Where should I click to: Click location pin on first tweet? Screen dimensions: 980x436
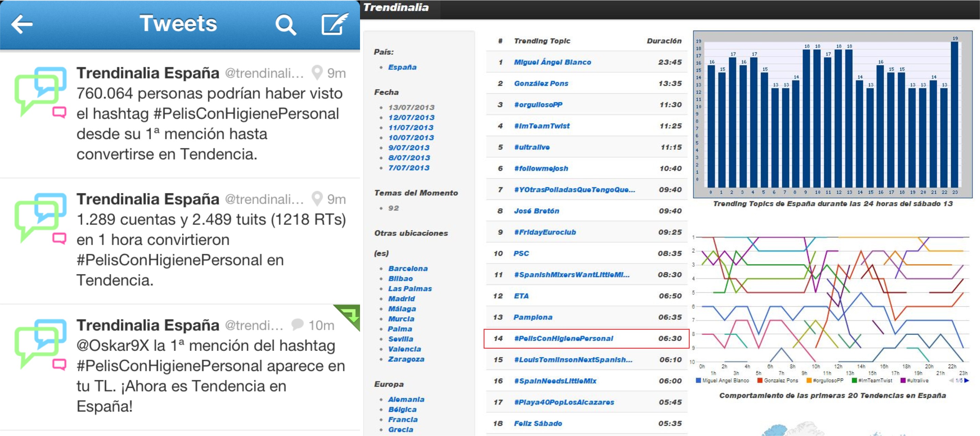[317, 72]
